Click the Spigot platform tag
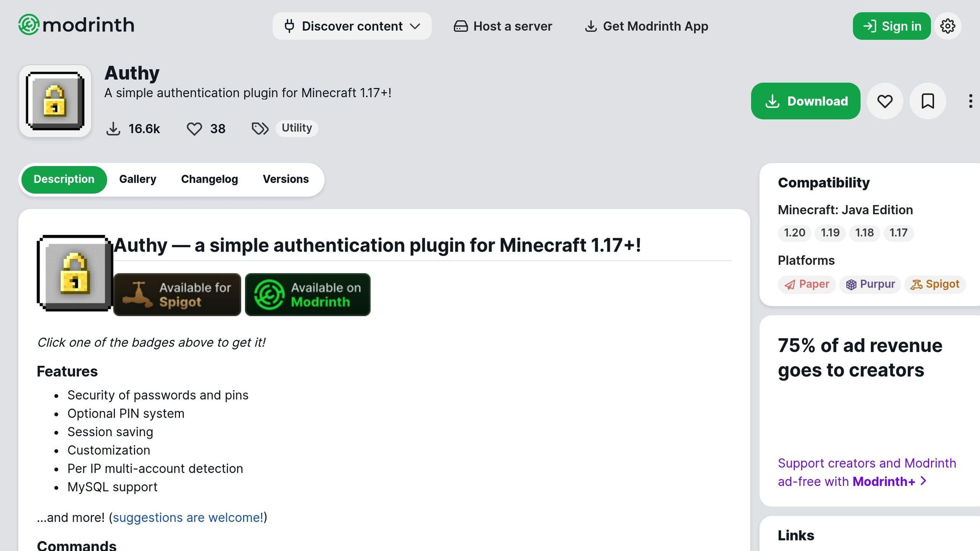980x551 pixels. 935,284
